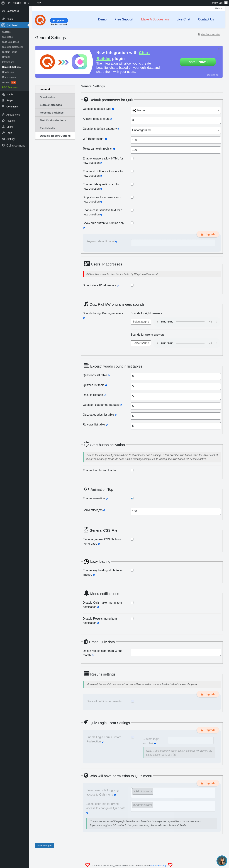
Task: Click info icon next to Scroll offset(px)
Action: point(104,510)
